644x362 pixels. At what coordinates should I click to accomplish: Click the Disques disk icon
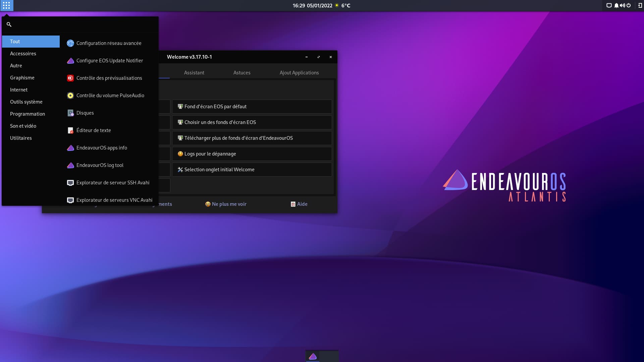(70, 113)
